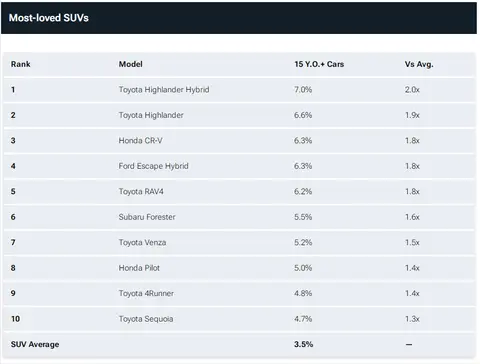480x364 pixels.
Task: Click the Toyota RAV4 model cell
Action: 141,192
